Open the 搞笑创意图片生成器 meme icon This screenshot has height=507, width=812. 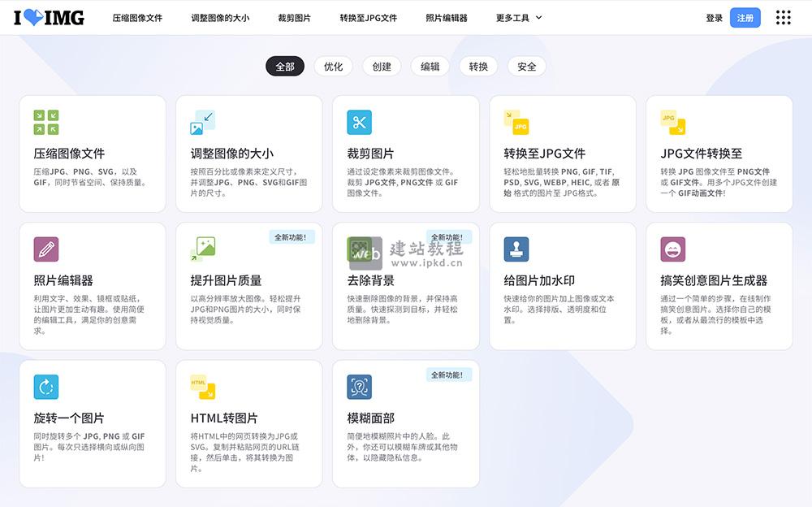click(x=672, y=249)
